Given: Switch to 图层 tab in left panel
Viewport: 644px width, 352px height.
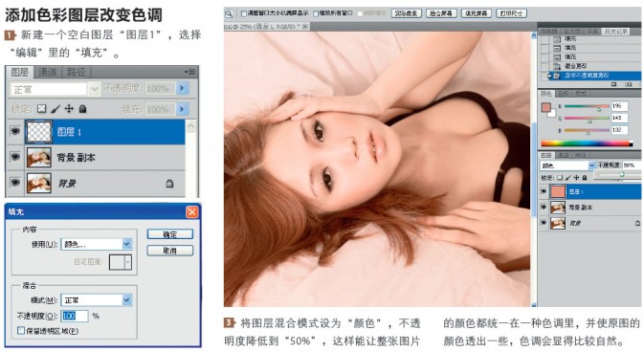Looking at the screenshot, I should (19, 73).
